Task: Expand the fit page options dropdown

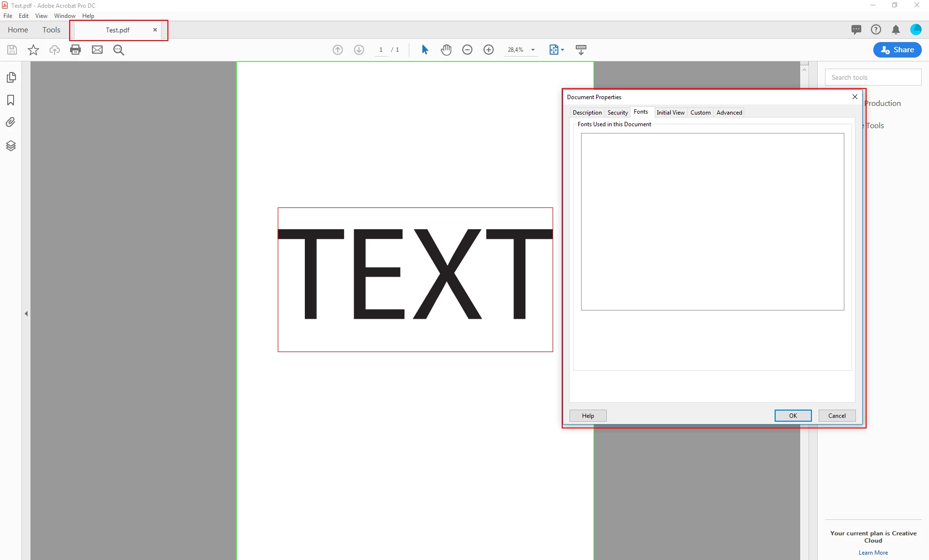Action: click(563, 50)
